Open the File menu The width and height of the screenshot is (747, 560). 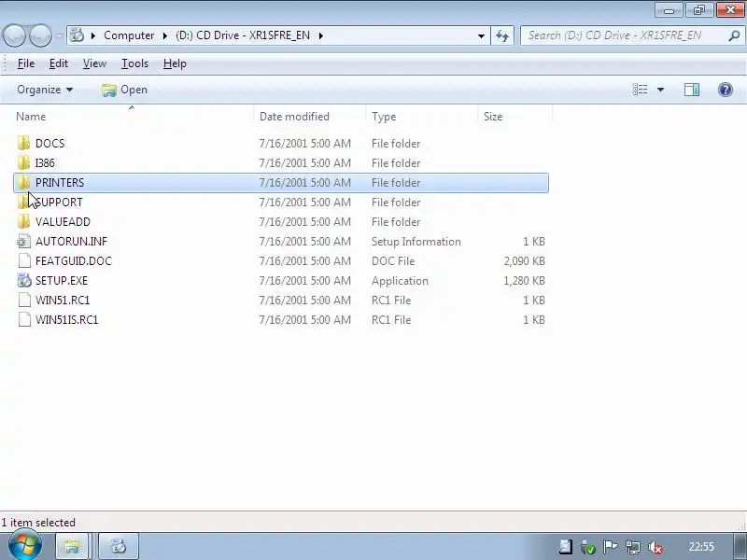click(26, 63)
